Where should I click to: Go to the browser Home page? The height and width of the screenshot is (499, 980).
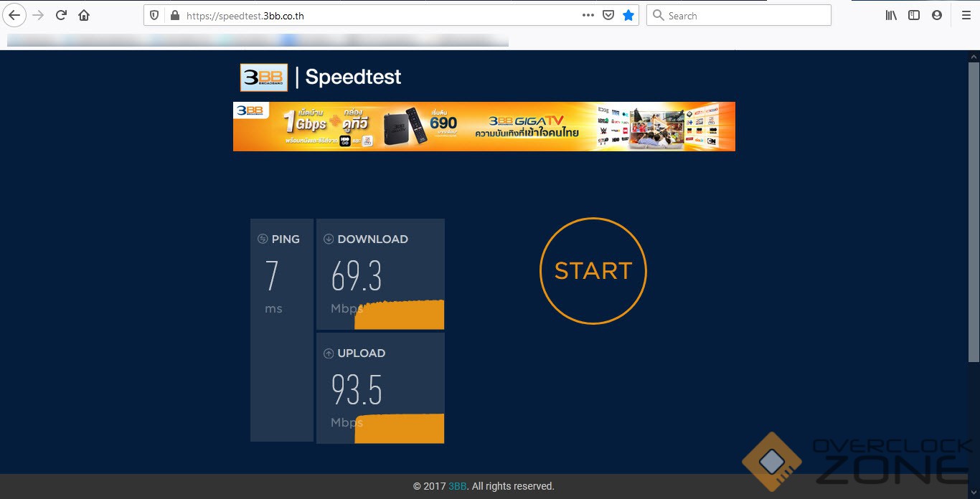point(84,15)
